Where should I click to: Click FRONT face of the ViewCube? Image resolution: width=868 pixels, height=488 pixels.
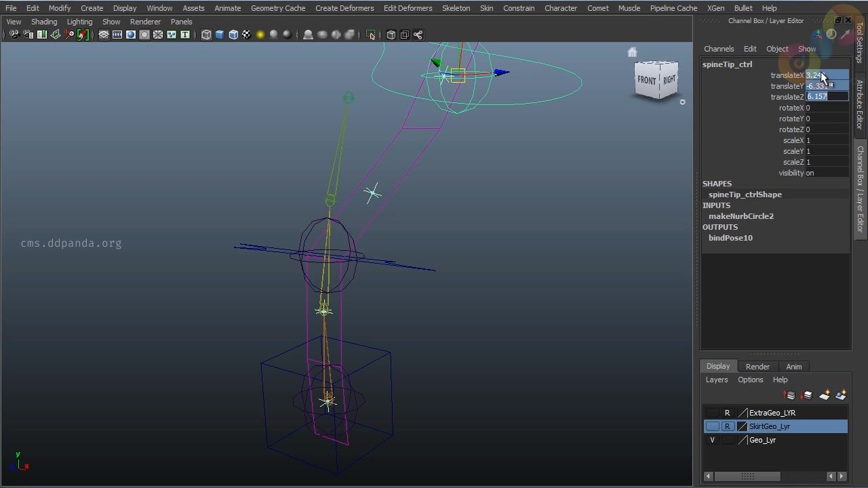[x=646, y=81]
